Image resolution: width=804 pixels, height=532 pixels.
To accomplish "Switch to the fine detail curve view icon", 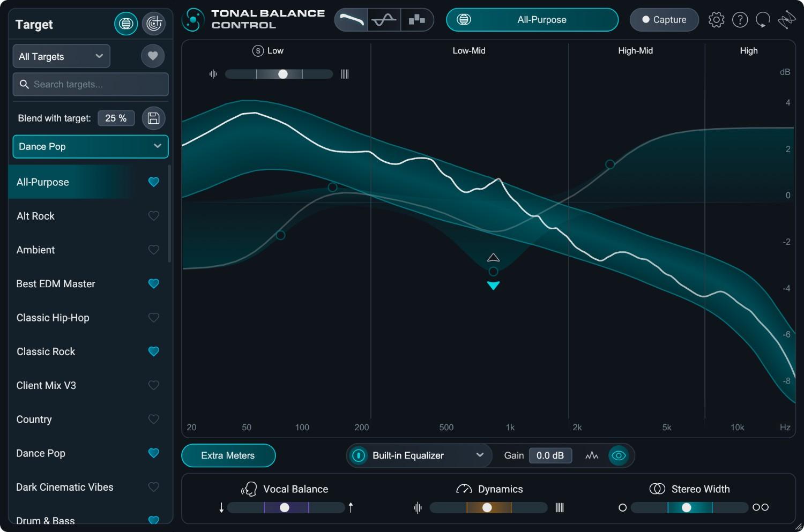I will [x=384, y=19].
